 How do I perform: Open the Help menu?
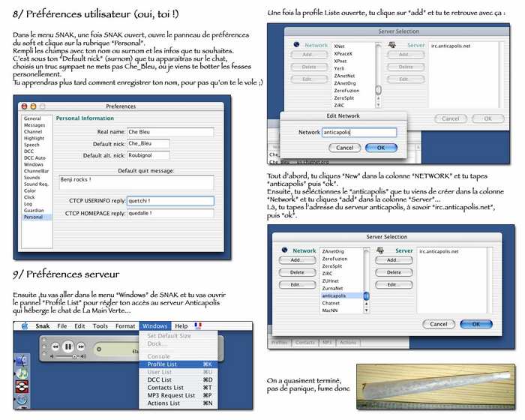click(181, 326)
